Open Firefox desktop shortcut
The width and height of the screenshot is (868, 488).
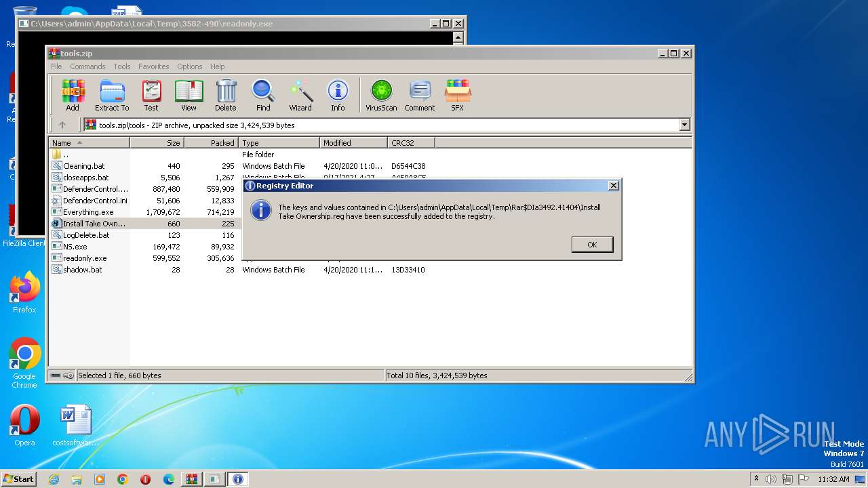point(24,293)
